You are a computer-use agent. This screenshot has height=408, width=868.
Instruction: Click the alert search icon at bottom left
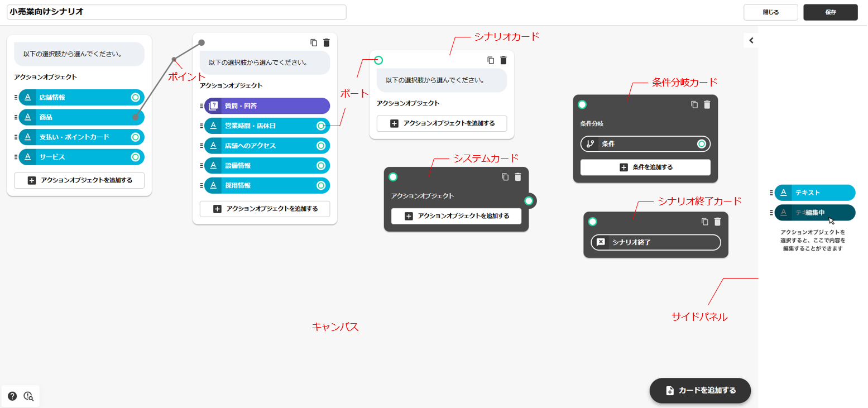point(28,396)
